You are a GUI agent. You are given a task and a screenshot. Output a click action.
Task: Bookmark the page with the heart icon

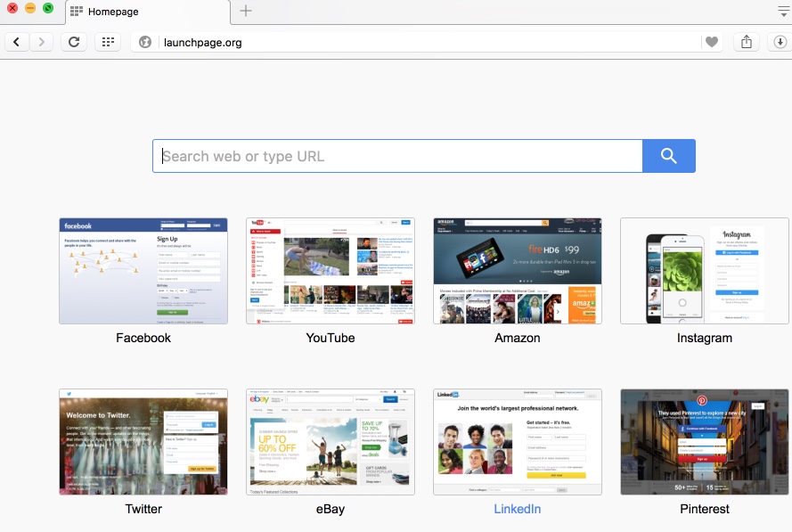pyautogui.click(x=711, y=42)
